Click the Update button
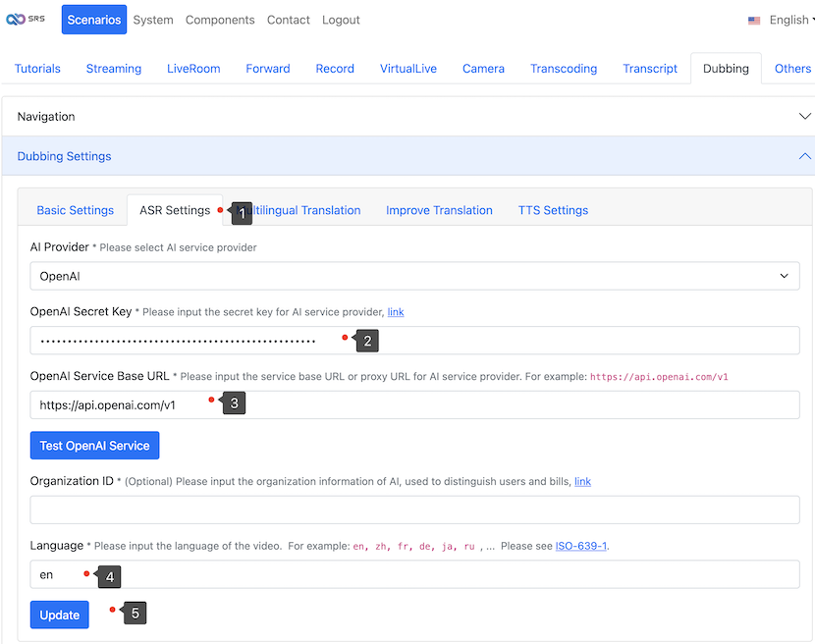This screenshot has height=644, width=815. click(60, 615)
